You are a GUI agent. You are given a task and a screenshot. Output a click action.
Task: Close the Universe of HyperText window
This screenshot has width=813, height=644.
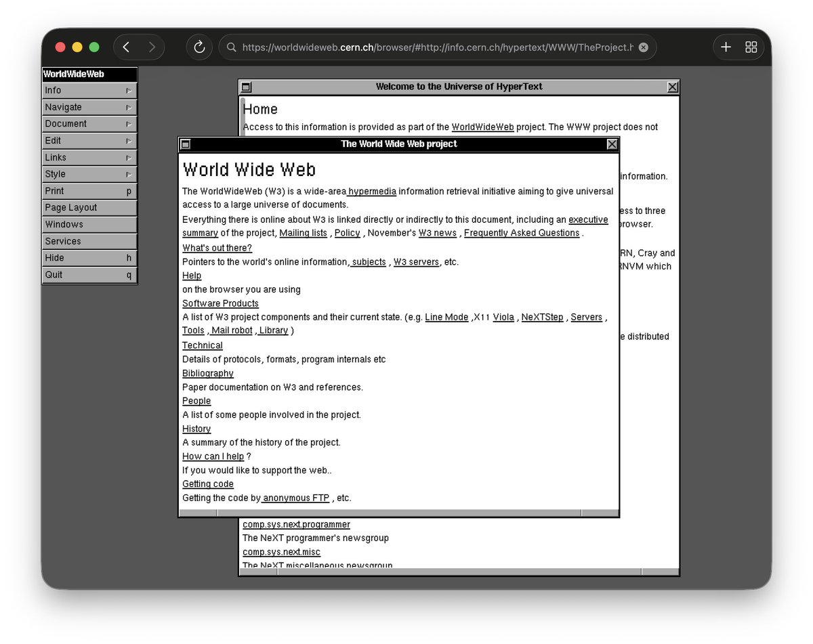[x=673, y=87]
